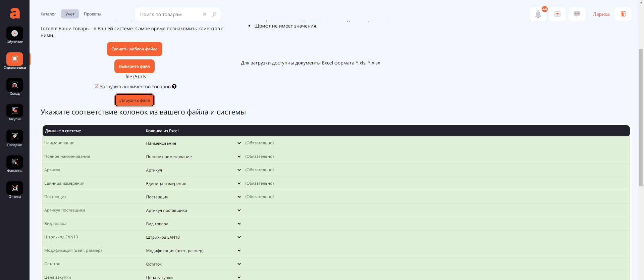644x280 pixels.
Task: Click the page vertical scrollbar
Action: [x=641, y=118]
